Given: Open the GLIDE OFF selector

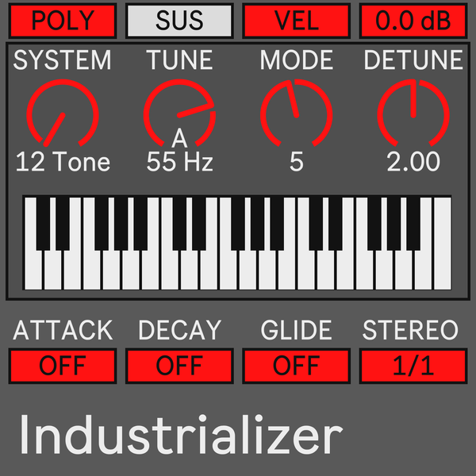Looking at the screenshot, I should (x=296, y=366).
